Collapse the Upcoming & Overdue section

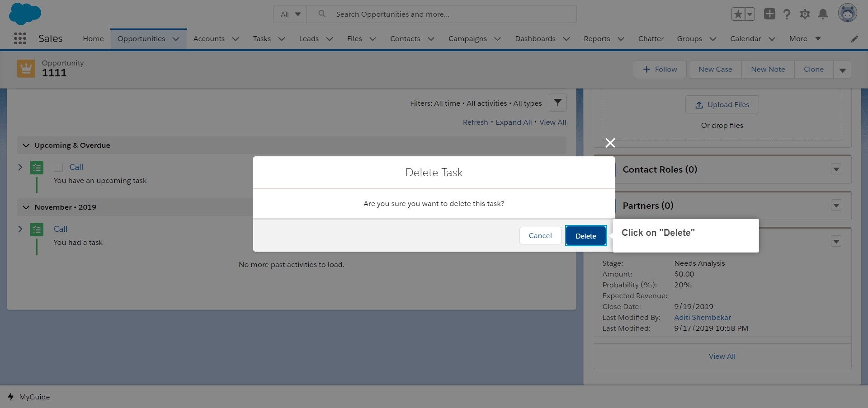pos(26,145)
